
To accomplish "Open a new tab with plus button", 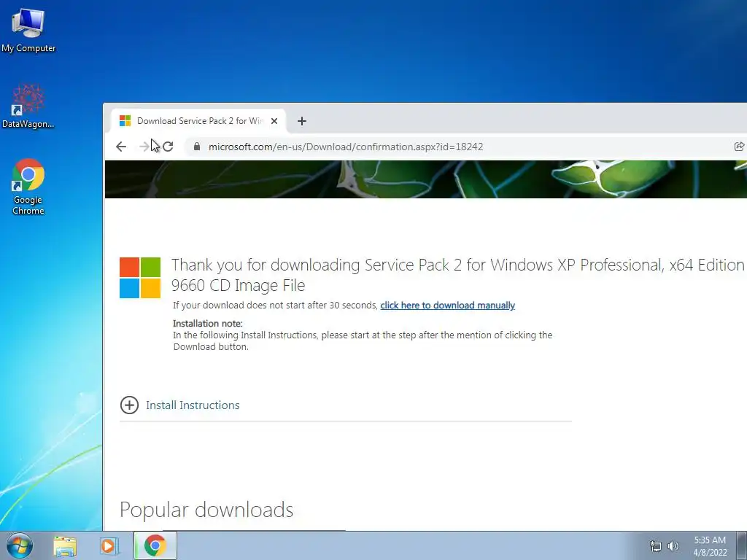I will [x=301, y=121].
